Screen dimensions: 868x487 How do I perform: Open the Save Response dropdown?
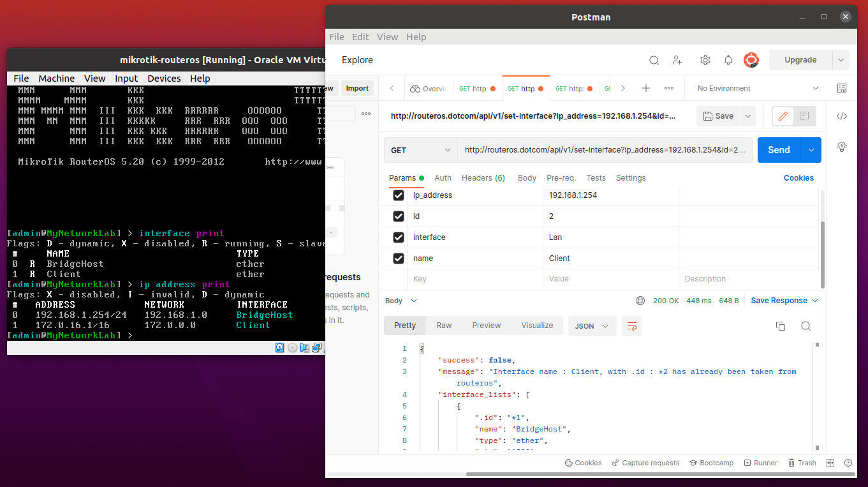click(784, 301)
